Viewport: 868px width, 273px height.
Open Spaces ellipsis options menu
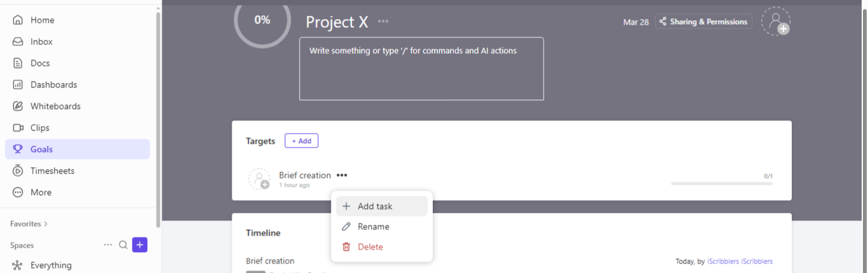tap(108, 245)
